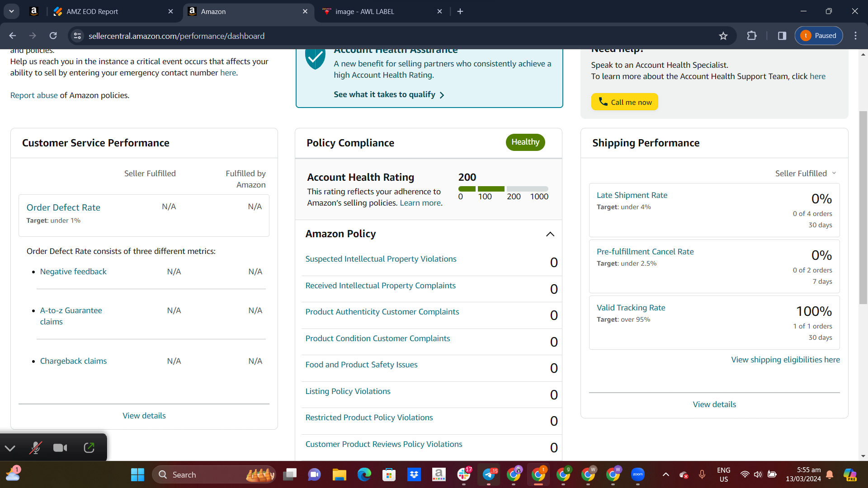This screenshot has height=488, width=868.
Task: Open Food and Product Safety Issues
Action: pos(361,365)
